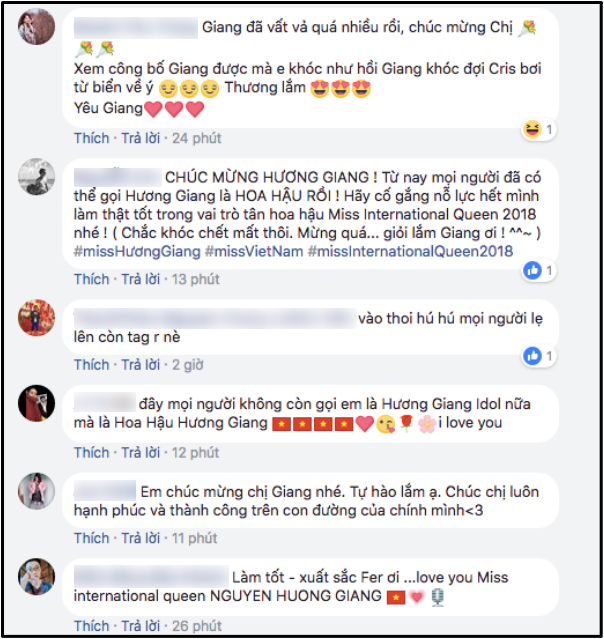Open the red festive avatar of third commenter
The height and width of the screenshot is (639, 604).
point(36,317)
